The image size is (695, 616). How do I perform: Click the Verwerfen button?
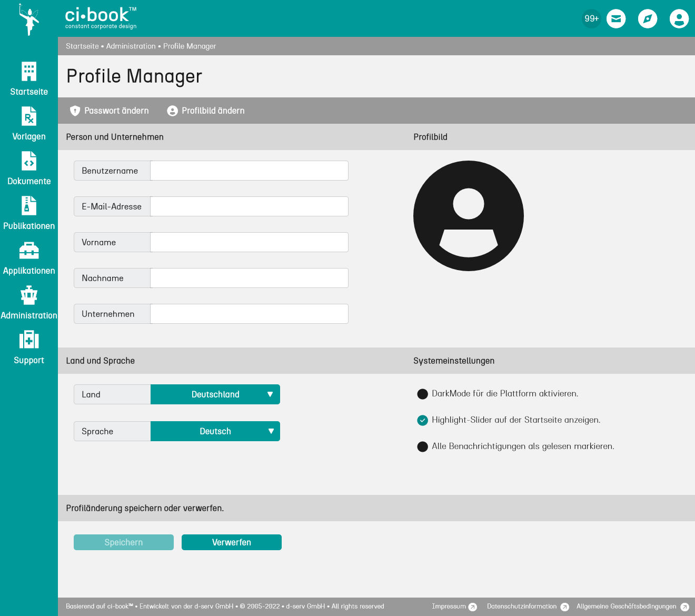click(232, 542)
